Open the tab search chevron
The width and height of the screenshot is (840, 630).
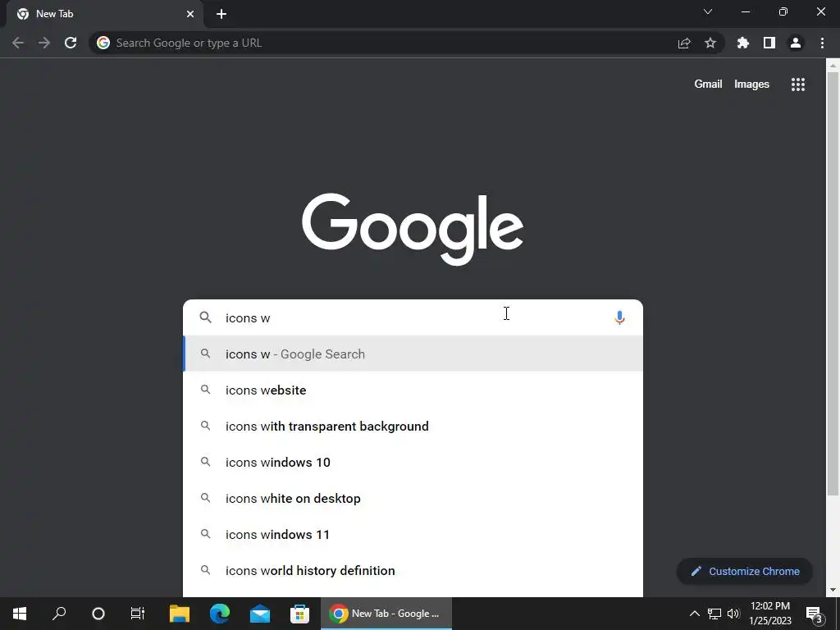[708, 11]
